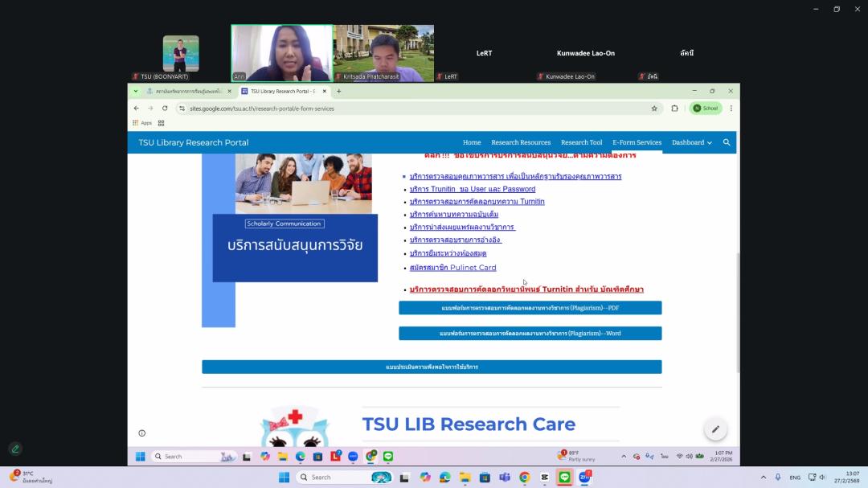Open LINE app from the Windows taskbar
Image resolution: width=868 pixels, height=488 pixels.
(x=564, y=478)
